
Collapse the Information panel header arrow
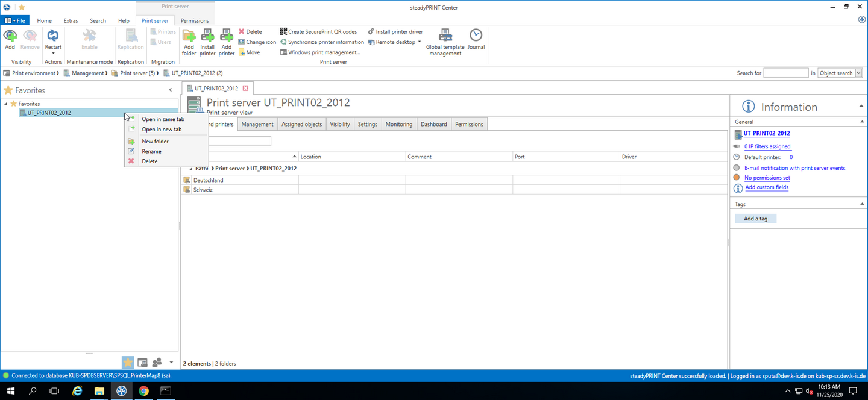[861, 107]
